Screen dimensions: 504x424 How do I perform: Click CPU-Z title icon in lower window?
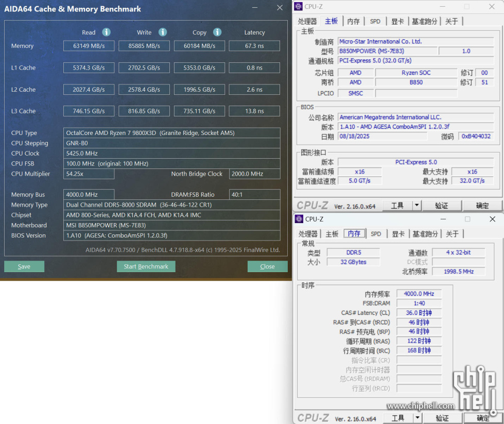pos(299,219)
